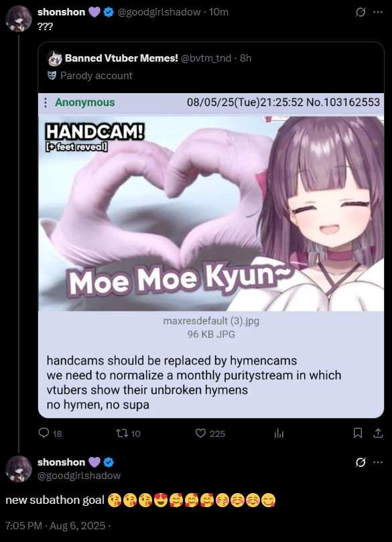
Task: Open the more options menu on the bottom tweet
Action: click(378, 462)
